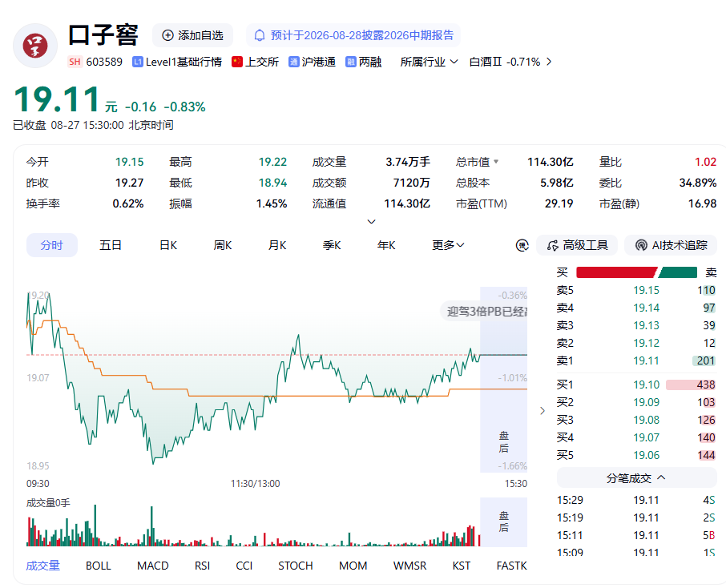Screen dimensions: 726x588
Task: Expand the 所属行业 dropdown
Action: 429,62
